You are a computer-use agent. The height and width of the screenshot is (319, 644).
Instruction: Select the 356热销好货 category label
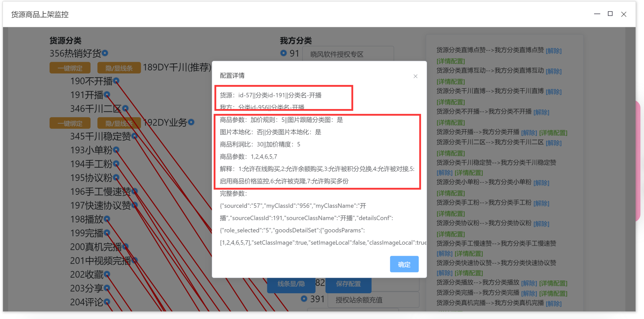[x=75, y=53]
